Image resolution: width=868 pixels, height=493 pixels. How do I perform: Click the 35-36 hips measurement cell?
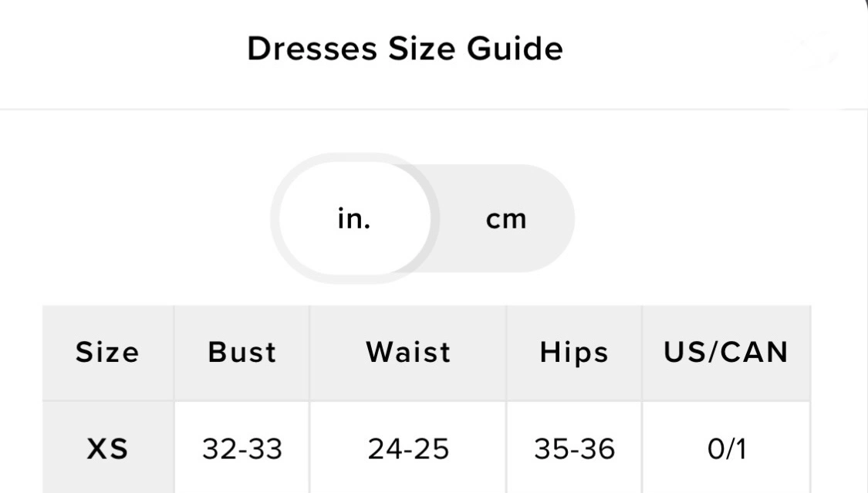(x=574, y=448)
